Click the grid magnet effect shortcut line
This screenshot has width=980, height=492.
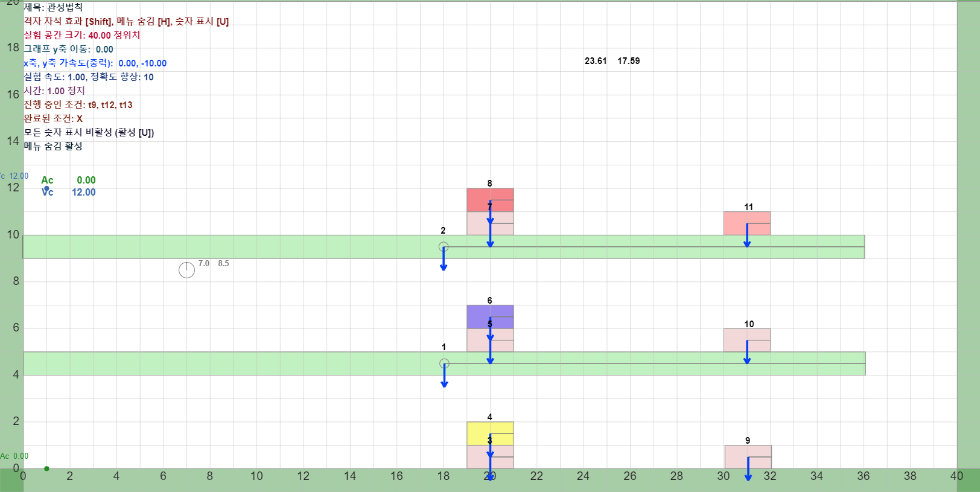(x=126, y=21)
